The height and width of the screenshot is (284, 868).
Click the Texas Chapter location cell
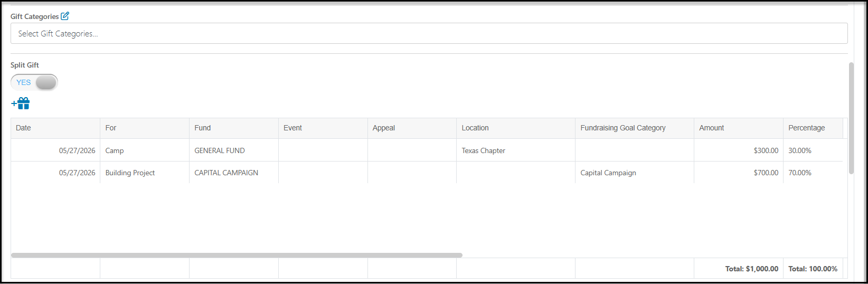coord(516,150)
